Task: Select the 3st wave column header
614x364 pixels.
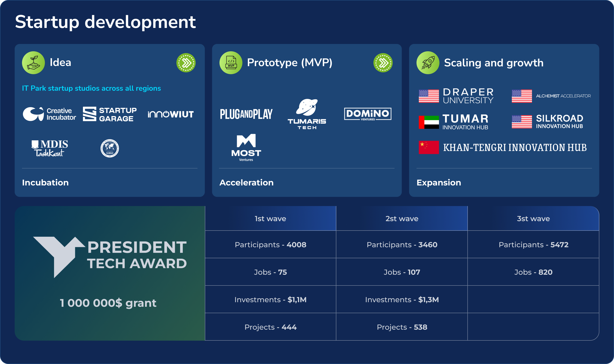Action: 534,219
